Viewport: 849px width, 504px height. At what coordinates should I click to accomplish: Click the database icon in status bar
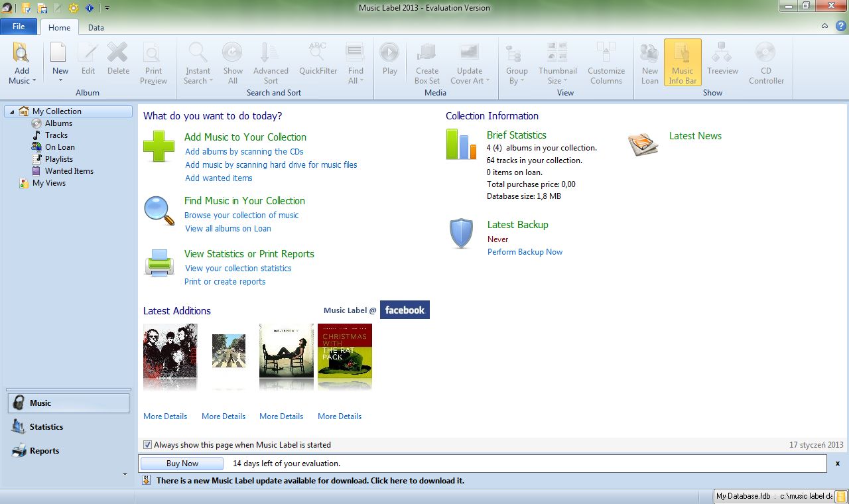click(840, 496)
